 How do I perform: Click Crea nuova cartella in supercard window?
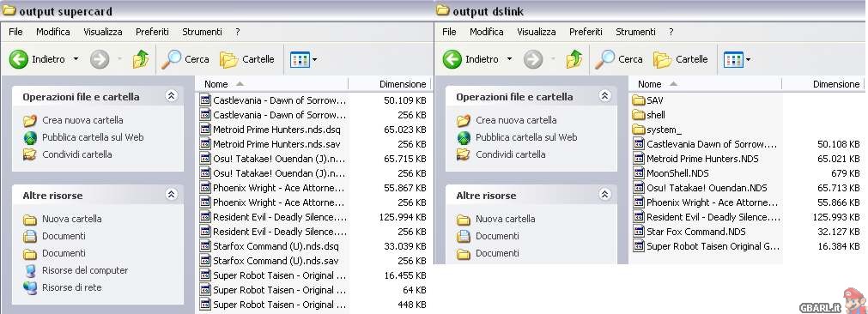tap(74, 120)
